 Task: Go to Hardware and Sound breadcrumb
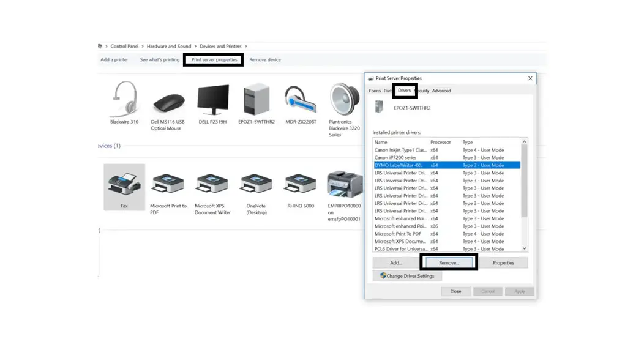(x=169, y=47)
